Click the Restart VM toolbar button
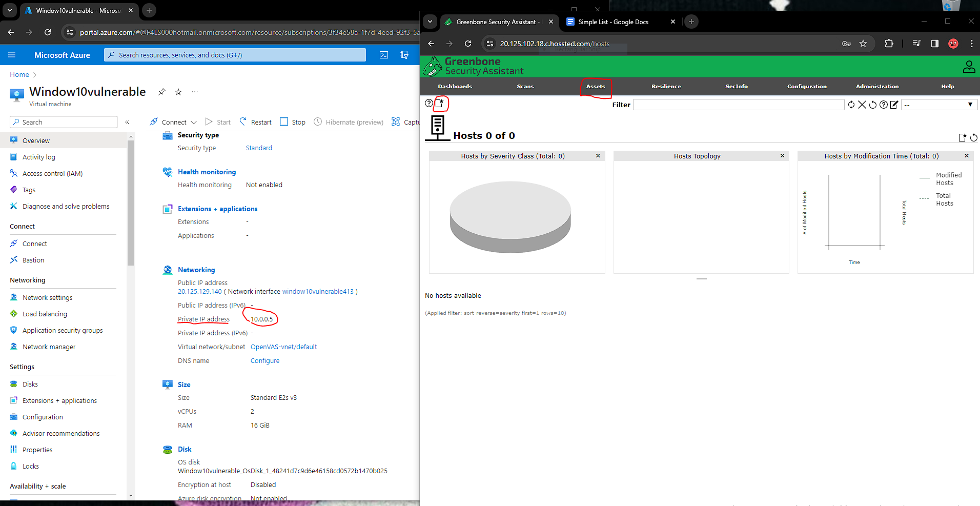The image size is (980, 506). (x=255, y=122)
